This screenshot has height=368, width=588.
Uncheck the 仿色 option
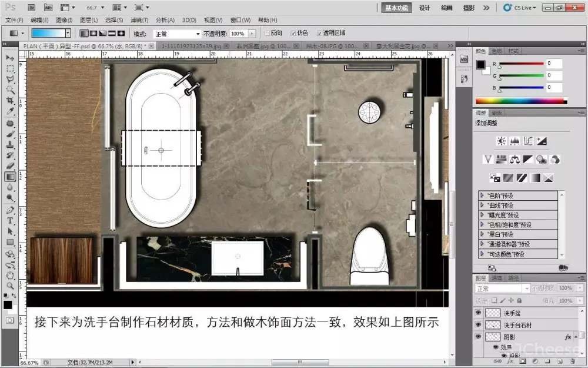pos(293,34)
